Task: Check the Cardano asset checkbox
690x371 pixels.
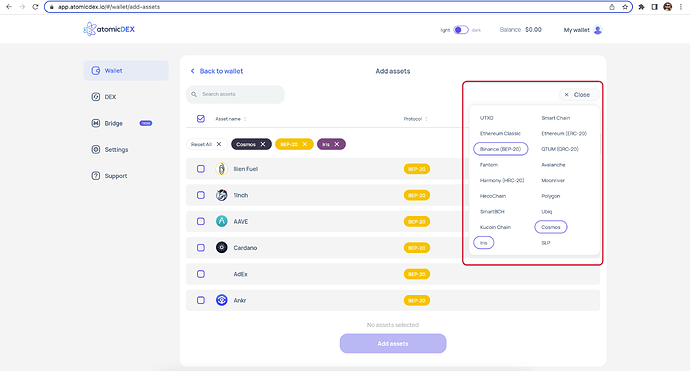Action: click(201, 248)
